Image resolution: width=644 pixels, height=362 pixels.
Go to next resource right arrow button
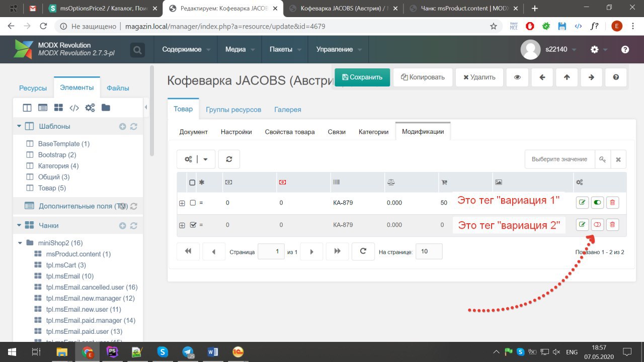tap(592, 77)
